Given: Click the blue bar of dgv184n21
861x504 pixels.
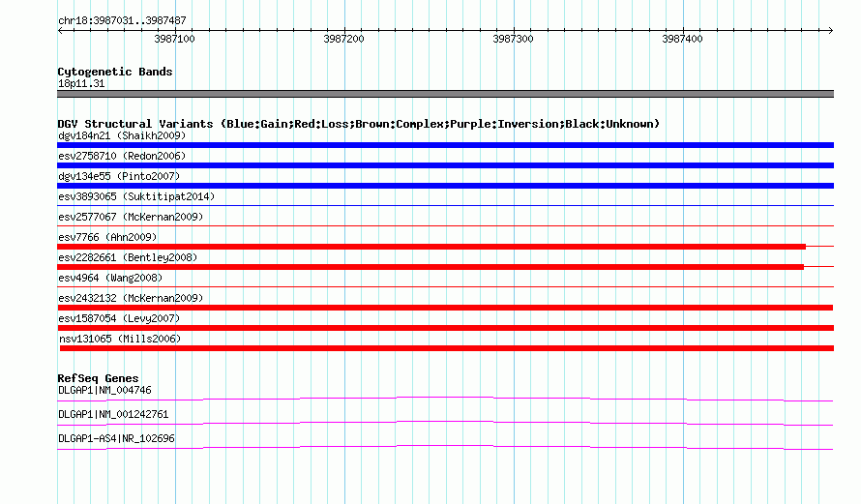Looking at the screenshot, I should [x=445, y=145].
